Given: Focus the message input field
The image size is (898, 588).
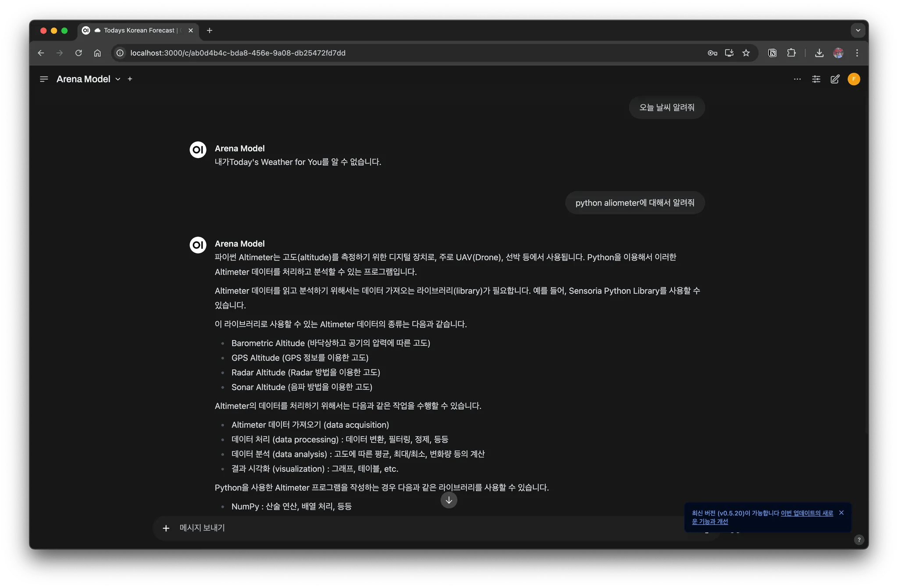Looking at the screenshot, I should pos(430,528).
